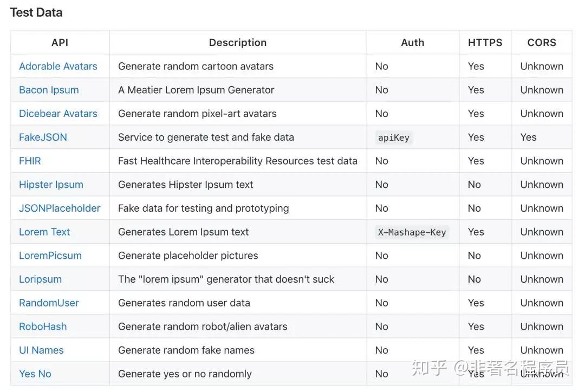Screen dimensions: 585x392
Task: Click the Yes No API link
Action: pyautogui.click(x=35, y=374)
